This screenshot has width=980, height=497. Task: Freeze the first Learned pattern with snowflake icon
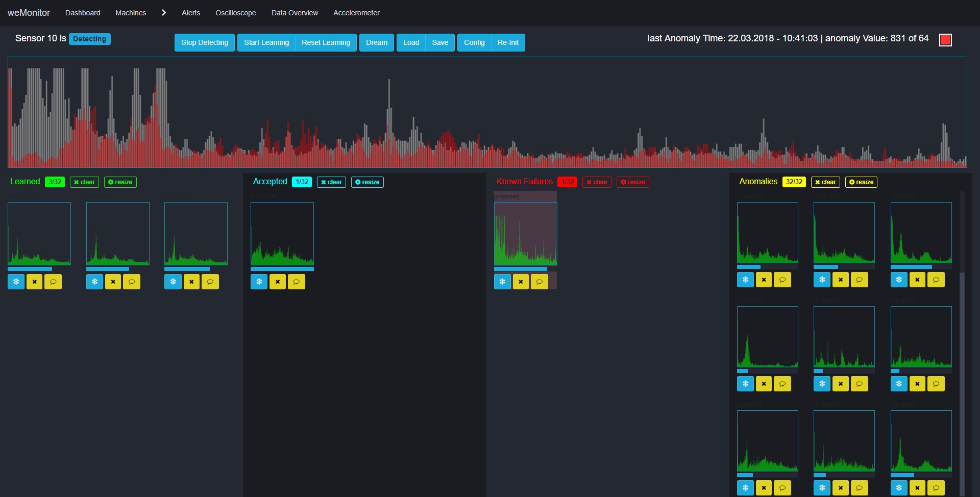tap(16, 282)
